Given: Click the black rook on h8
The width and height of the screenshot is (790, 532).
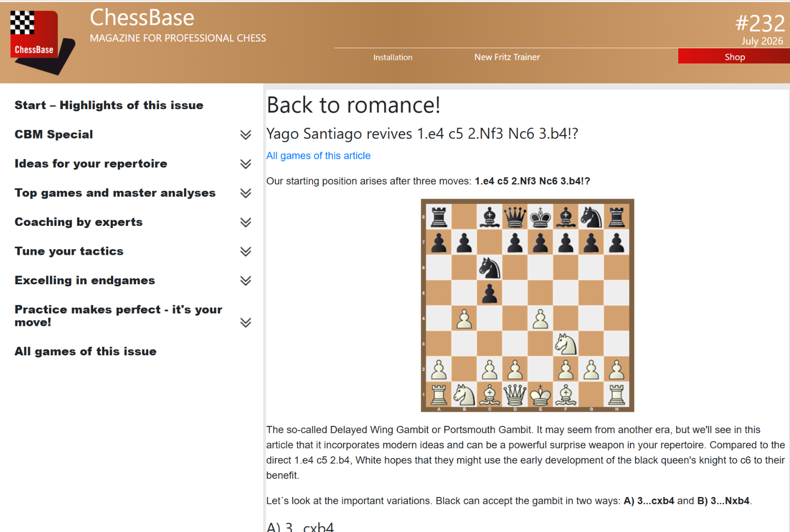Looking at the screenshot, I should click(x=617, y=217).
